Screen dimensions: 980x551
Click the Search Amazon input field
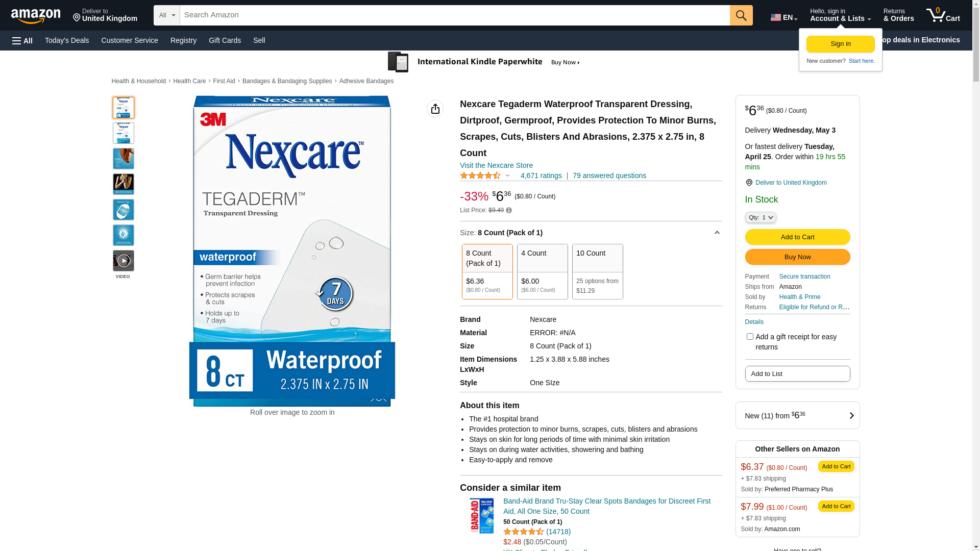tap(454, 15)
